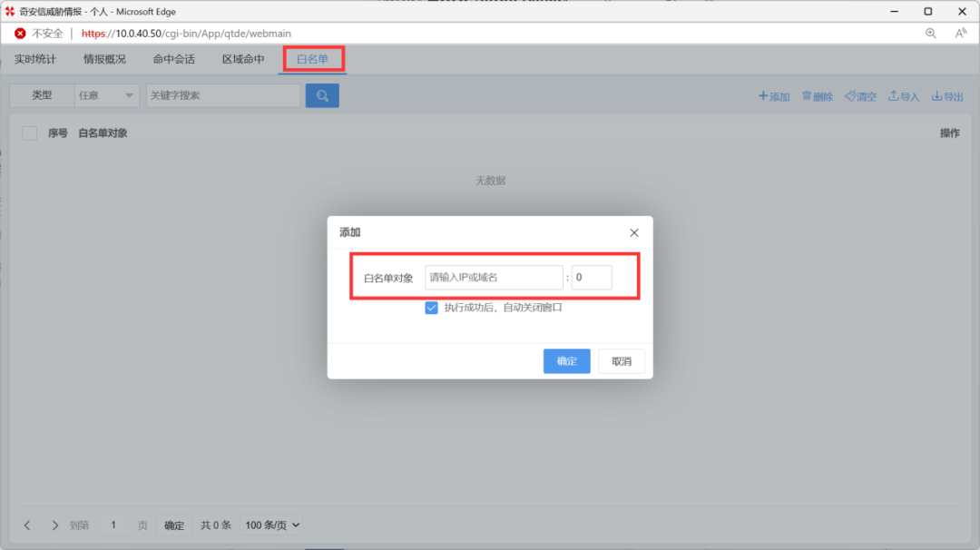Maximize the Edge window
This screenshot has height=550, width=980.
point(928,11)
